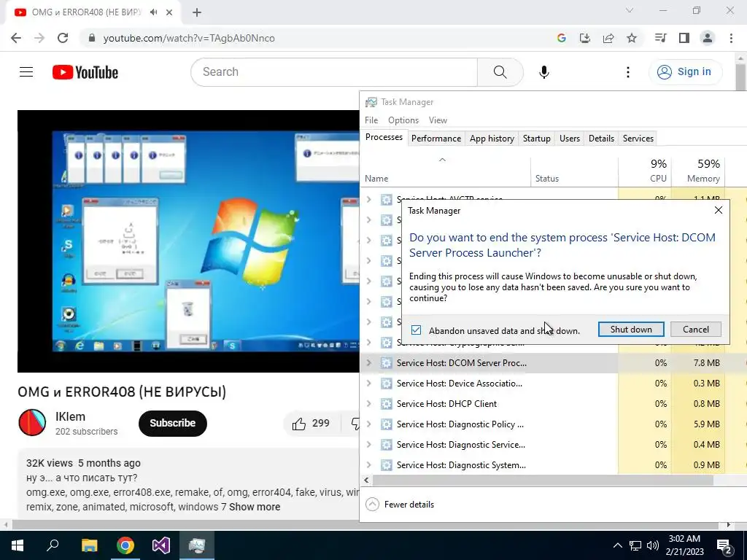Open Visual Studio from taskbar

[161, 545]
